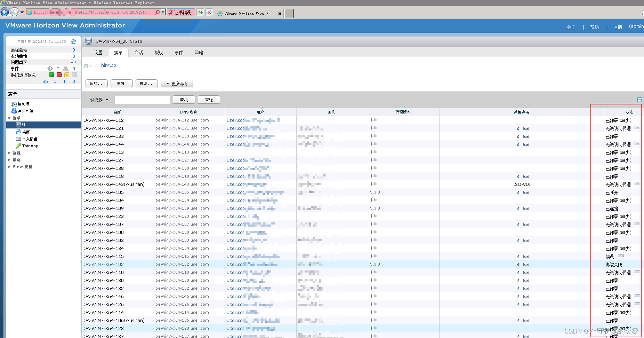644x338 pixels.
Task: Open datastore details icon for OA-WIN7-X64-105
Action: tap(526, 192)
